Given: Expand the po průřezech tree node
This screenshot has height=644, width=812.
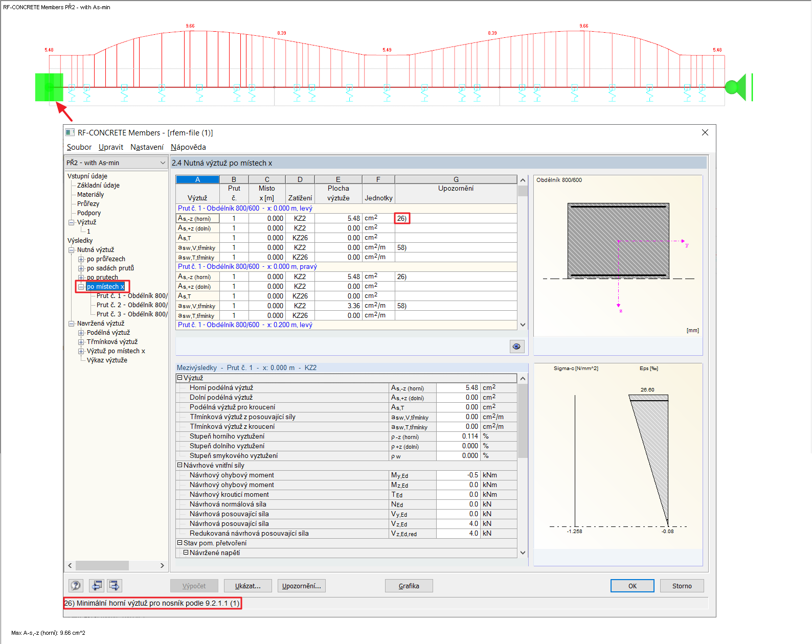Looking at the screenshot, I should click(x=81, y=259).
